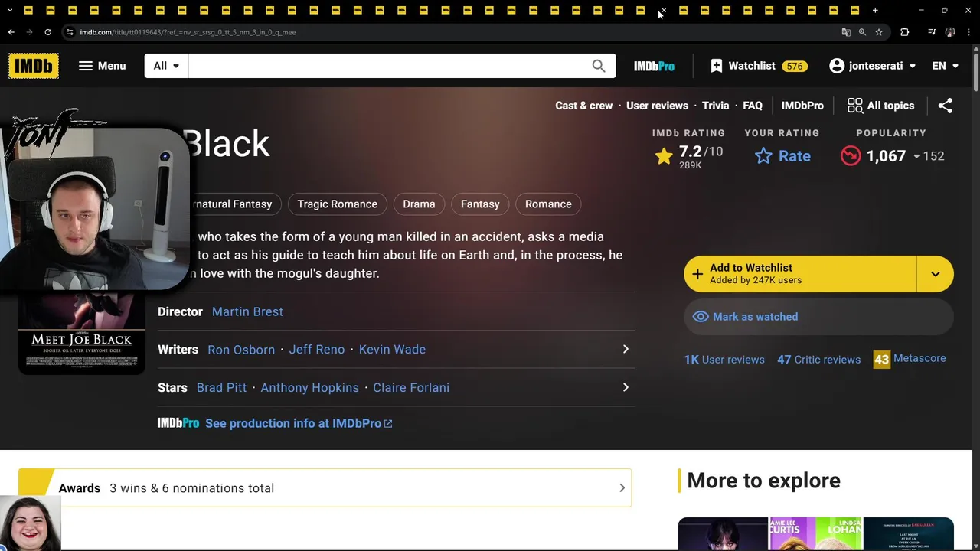Screen dimensions: 980x551
Task: Open the Add to Watchlist dropdown arrow
Action: pos(936,274)
